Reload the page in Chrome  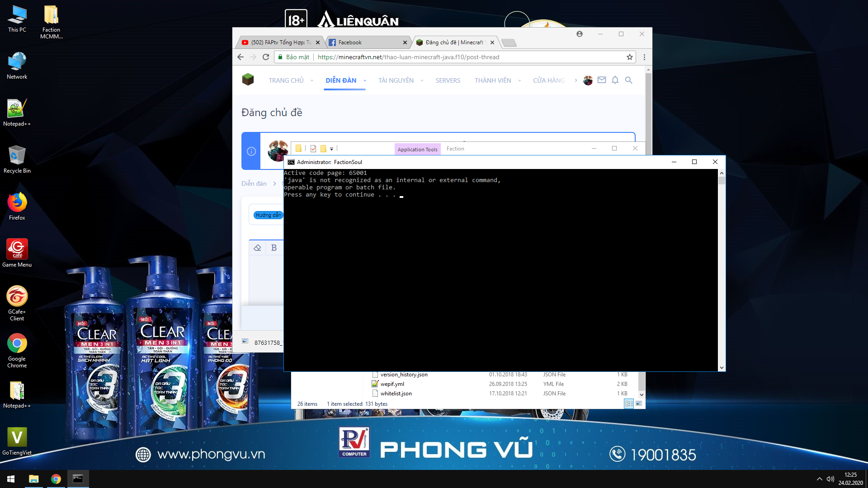coord(266,57)
